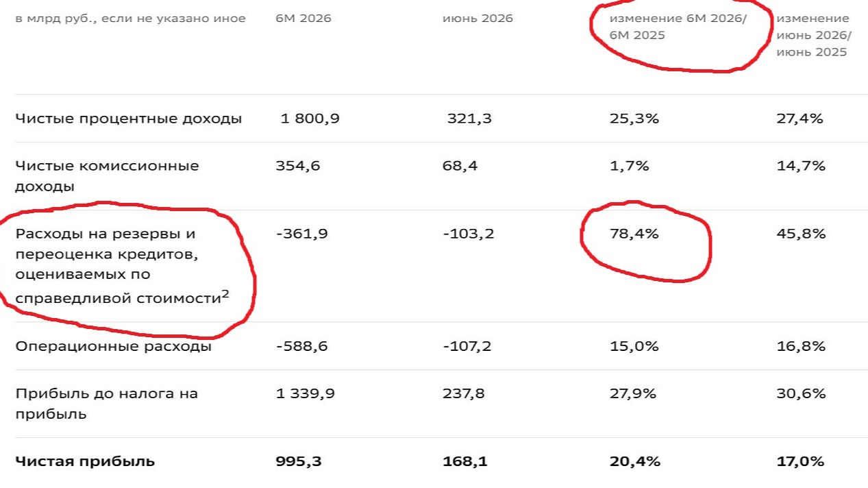The image size is (868, 488).
Task: Select the circled изменение 6М 2026/6М 2025 header
Action: point(678,27)
